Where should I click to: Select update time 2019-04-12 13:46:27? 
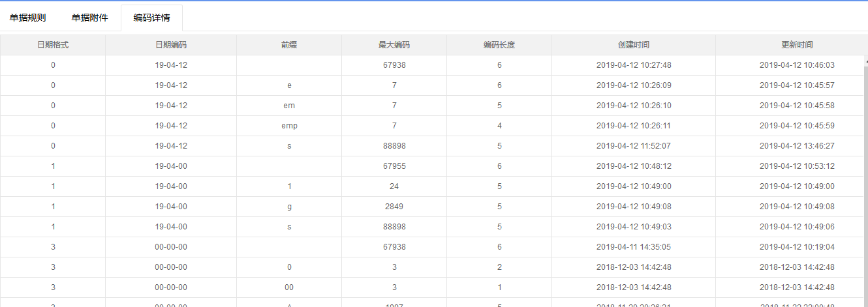click(x=797, y=146)
